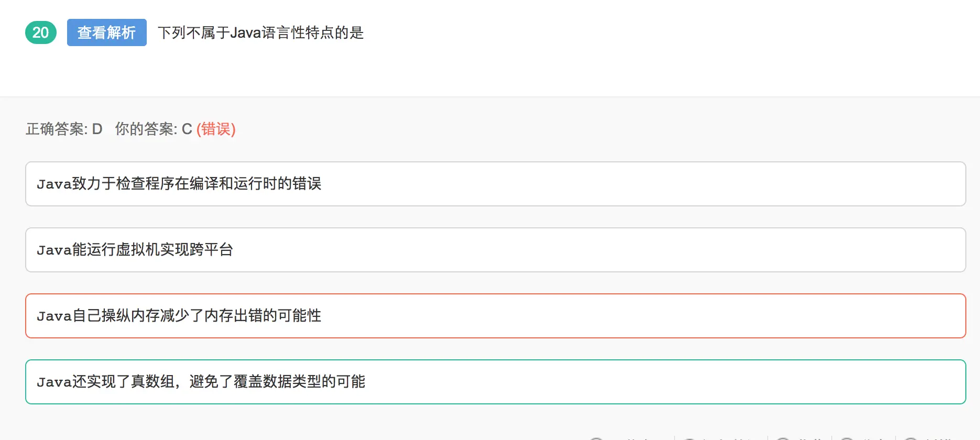Click the green question number 20 badge
This screenshot has width=980, height=440.
40,32
